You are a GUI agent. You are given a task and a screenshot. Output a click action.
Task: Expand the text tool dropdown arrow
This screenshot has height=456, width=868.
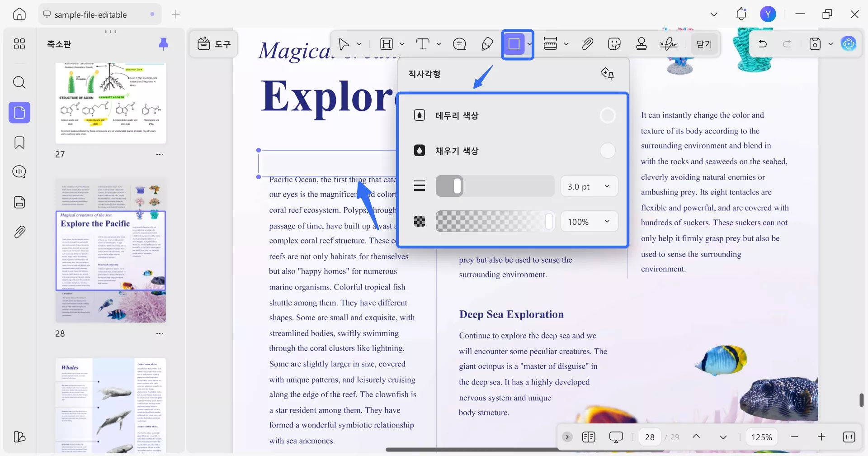439,44
